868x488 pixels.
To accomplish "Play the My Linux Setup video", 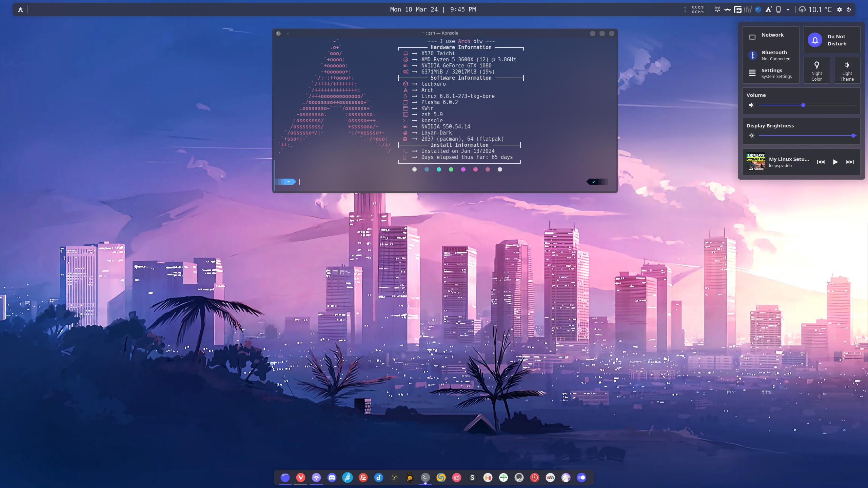I will click(x=835, y=162).
